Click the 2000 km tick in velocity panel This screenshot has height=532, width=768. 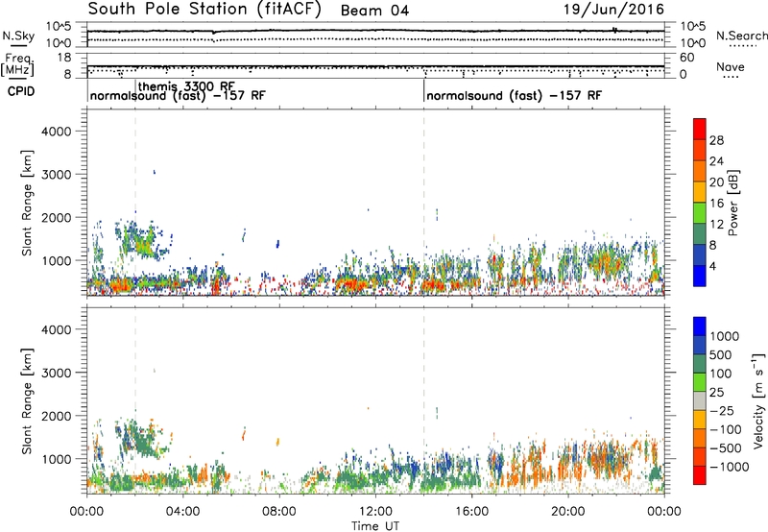pos(57,416)
